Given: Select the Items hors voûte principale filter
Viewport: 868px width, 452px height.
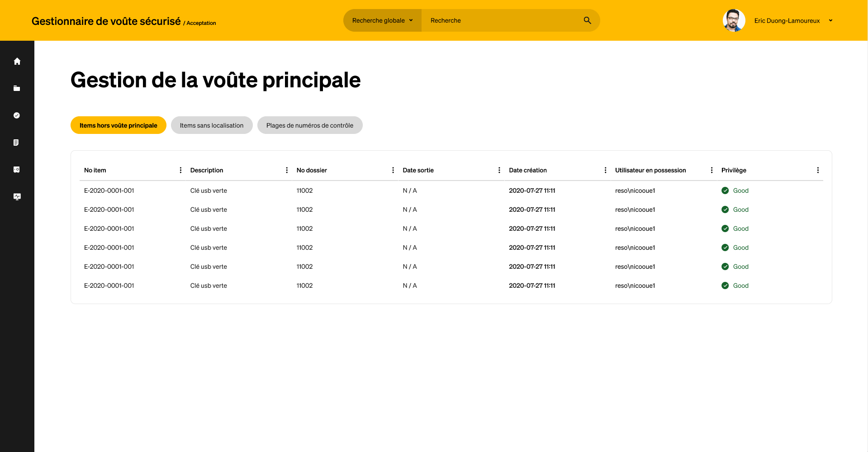Looking at the screenshot, I should [x=118, y=125].
